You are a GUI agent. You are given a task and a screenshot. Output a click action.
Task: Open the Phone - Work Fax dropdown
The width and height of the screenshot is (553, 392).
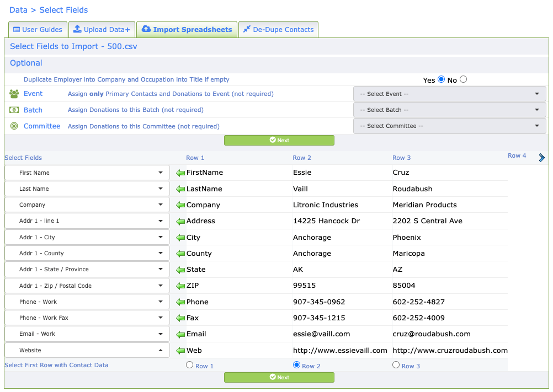(x=87, y=318)
